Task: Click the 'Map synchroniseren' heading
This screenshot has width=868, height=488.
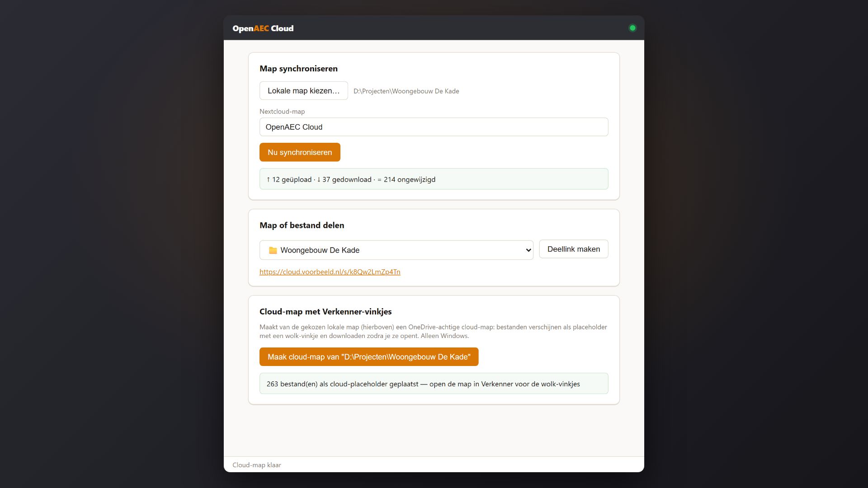Action: coord(298,69)
